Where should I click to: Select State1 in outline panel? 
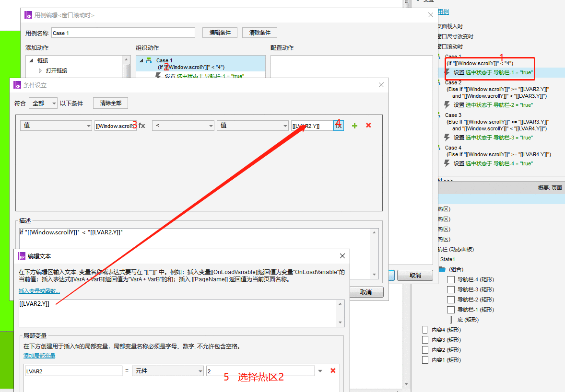[447, 259]
